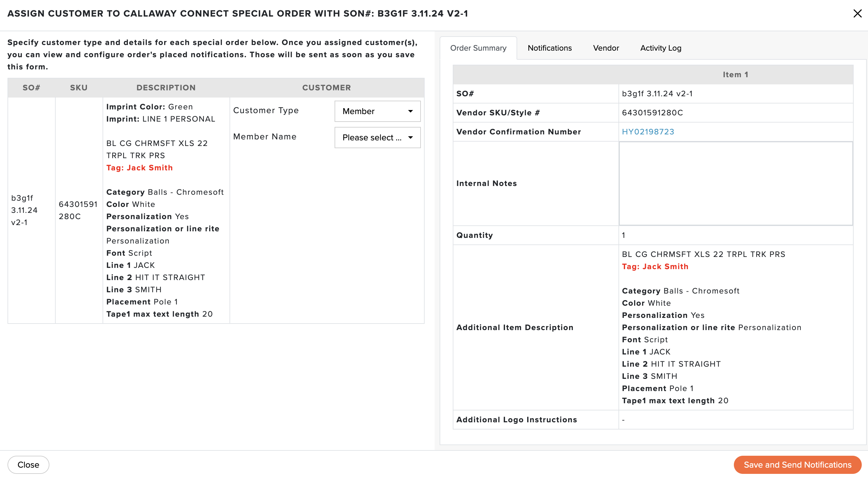868x482 pixels.
Task: Click 'Imprint Color: Green' text
Action: 149,107
